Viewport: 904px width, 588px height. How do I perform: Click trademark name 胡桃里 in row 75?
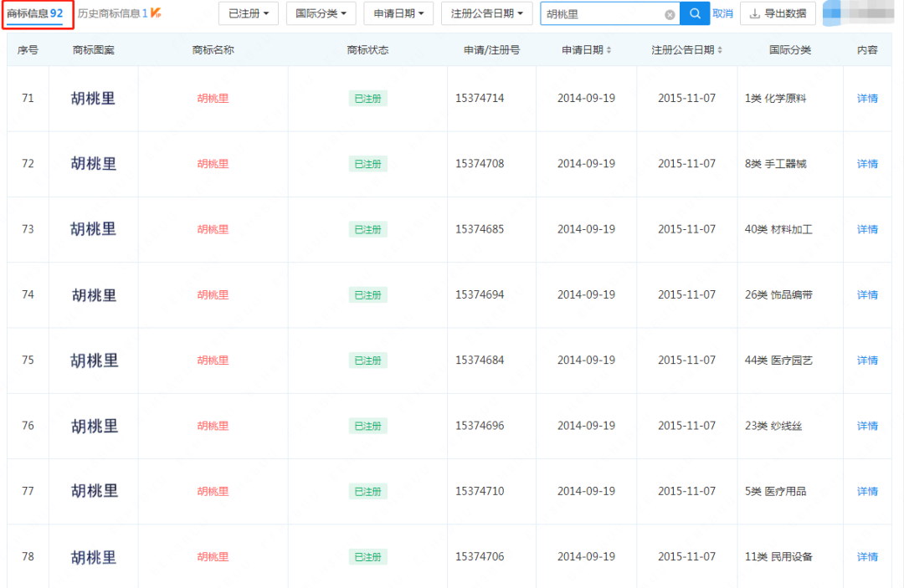pyautogui.click(x=213, y=360)
